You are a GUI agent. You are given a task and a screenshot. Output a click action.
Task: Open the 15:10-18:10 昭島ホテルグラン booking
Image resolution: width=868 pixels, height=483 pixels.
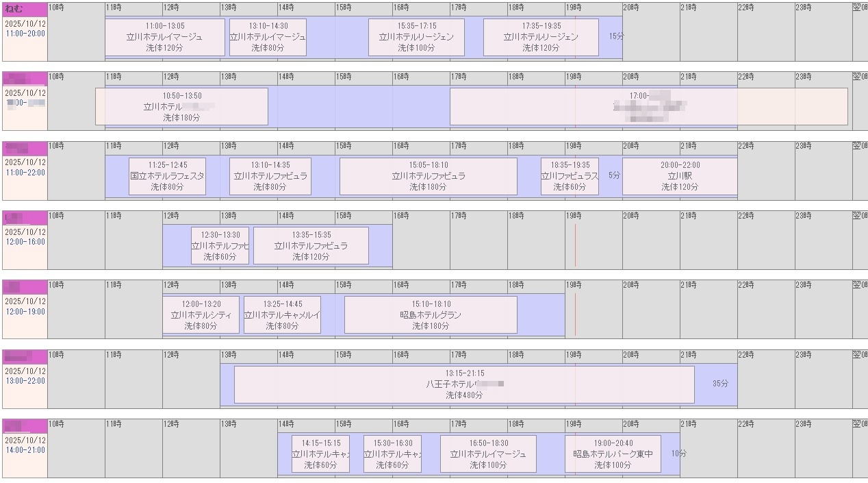(x=431, y=315)
